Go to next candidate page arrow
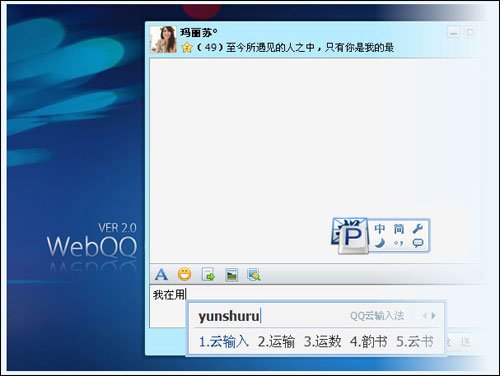 pos(433,315)
